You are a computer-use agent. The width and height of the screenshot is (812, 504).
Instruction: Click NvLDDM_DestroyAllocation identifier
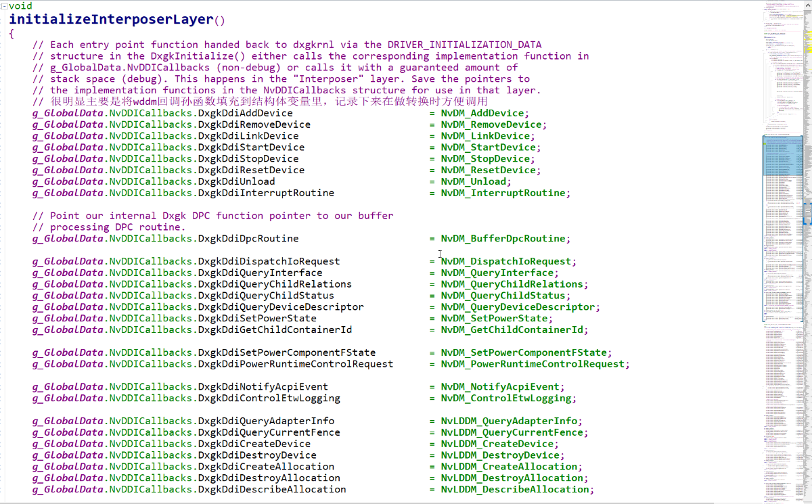(512, 478)
